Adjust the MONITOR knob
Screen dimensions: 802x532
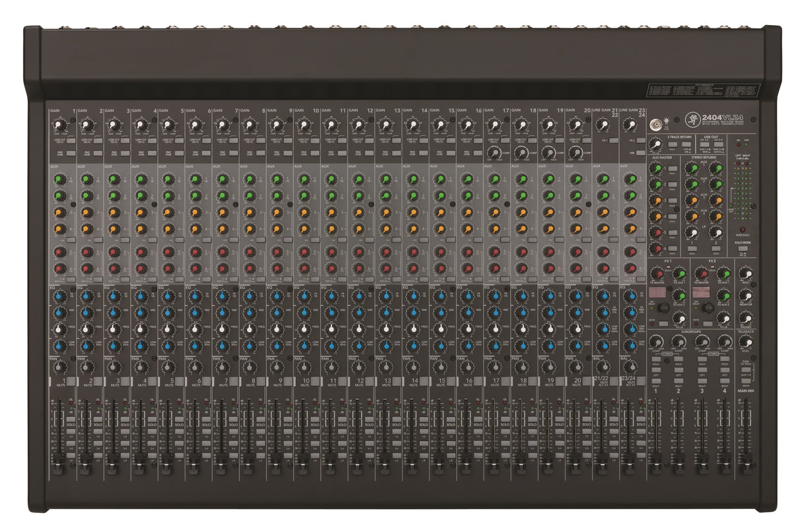point(747,296)
